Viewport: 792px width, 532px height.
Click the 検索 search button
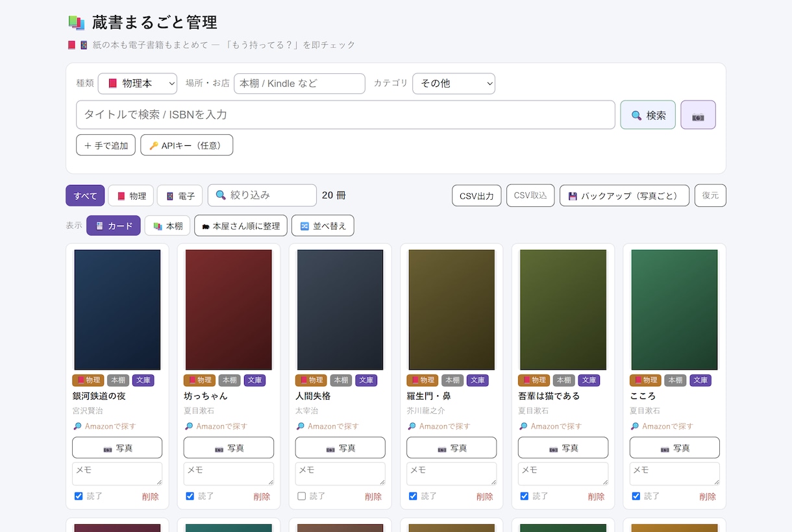(x=648, y=115)
